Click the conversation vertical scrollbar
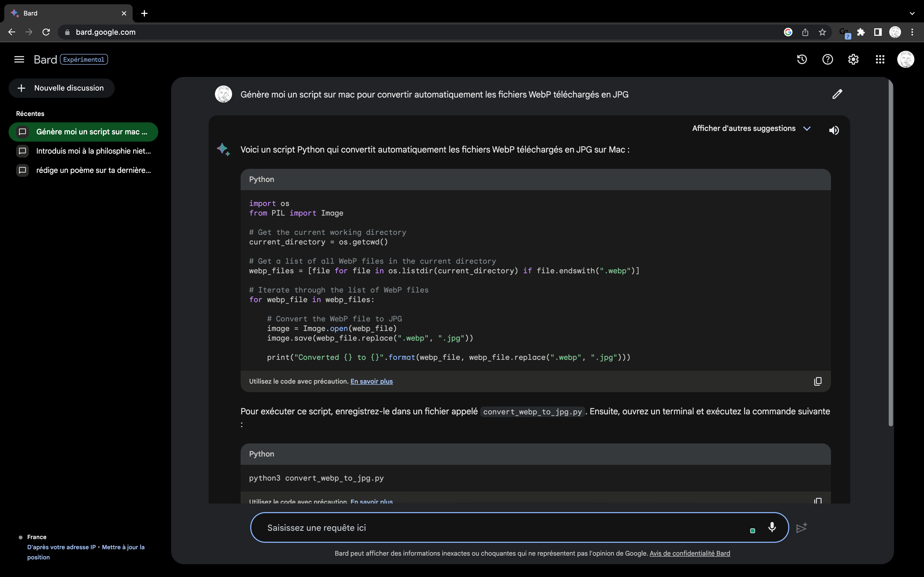The image size is (924, 577). (890, 252)
